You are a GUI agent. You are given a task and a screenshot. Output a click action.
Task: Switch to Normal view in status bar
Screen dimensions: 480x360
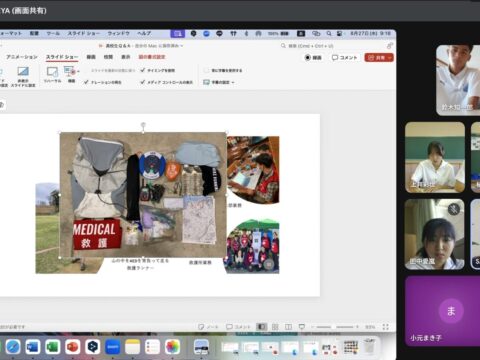(x=262, y=327)
